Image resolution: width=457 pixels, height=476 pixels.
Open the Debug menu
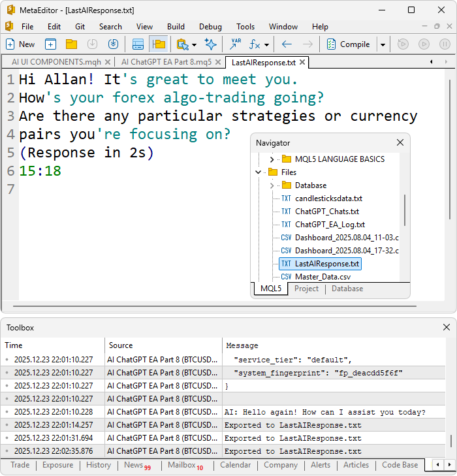[210, 27]
